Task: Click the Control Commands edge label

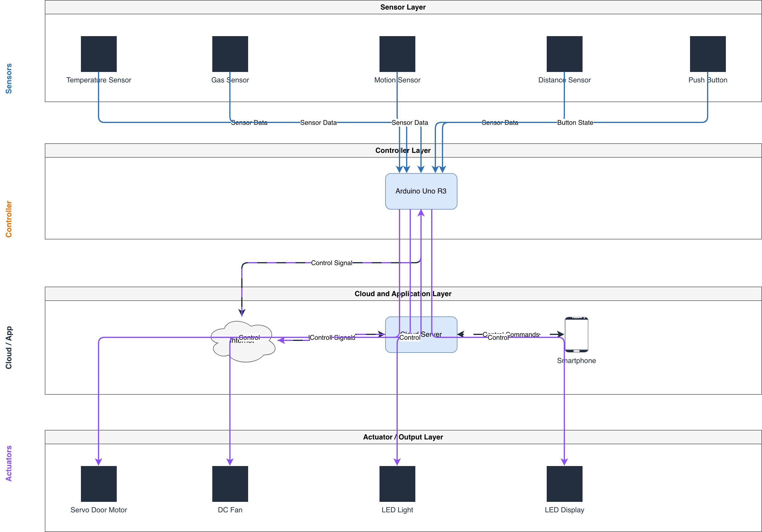Action: (x=511, y=335)
